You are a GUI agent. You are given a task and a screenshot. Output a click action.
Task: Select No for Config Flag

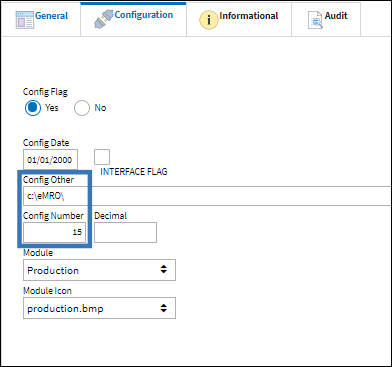(82, 108)
